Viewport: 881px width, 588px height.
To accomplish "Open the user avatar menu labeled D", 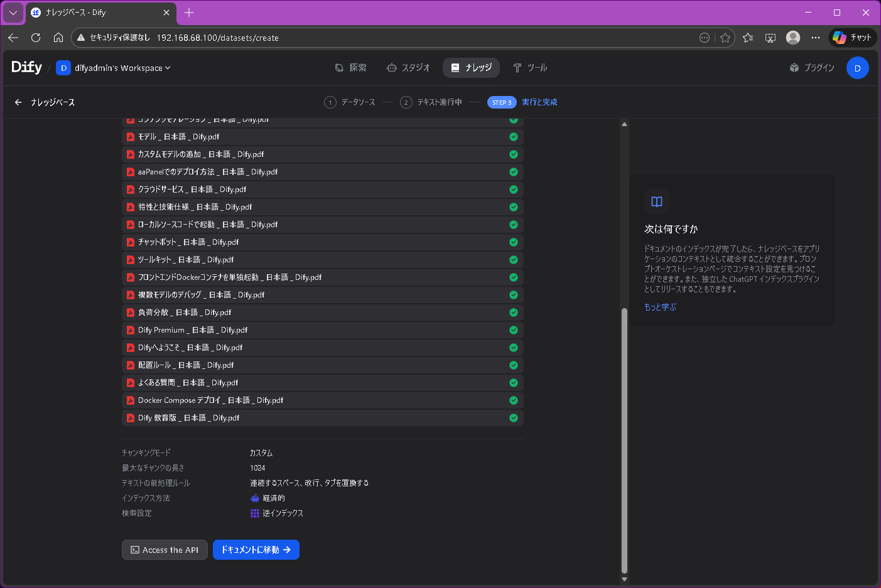I will 857,68.
